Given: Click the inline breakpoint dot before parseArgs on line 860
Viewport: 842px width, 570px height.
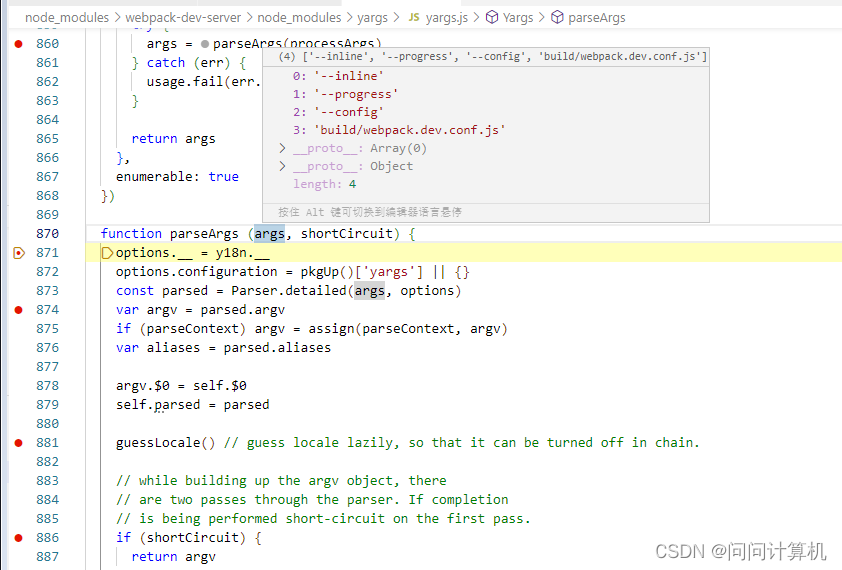Looking at the screenshot, I should [x=205, y=44].
